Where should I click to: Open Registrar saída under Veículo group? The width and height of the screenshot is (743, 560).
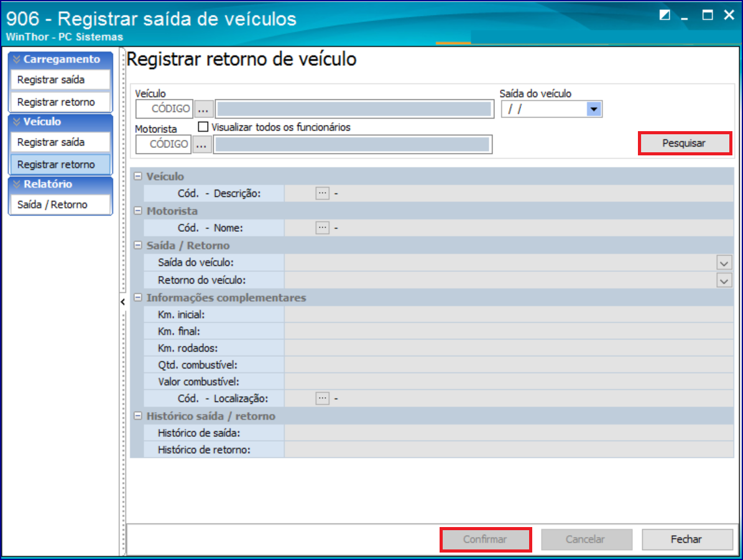pos(60,142)
